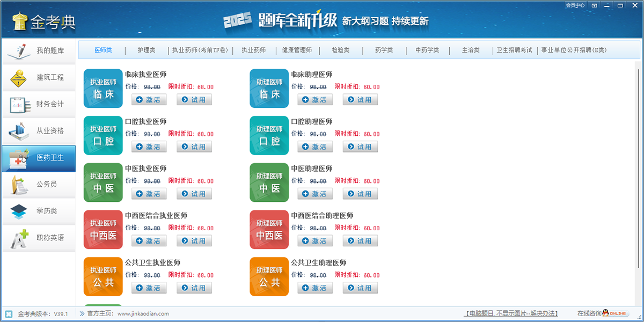
Task: Select the 公务员 sidebar category
Action: (38, 185)
